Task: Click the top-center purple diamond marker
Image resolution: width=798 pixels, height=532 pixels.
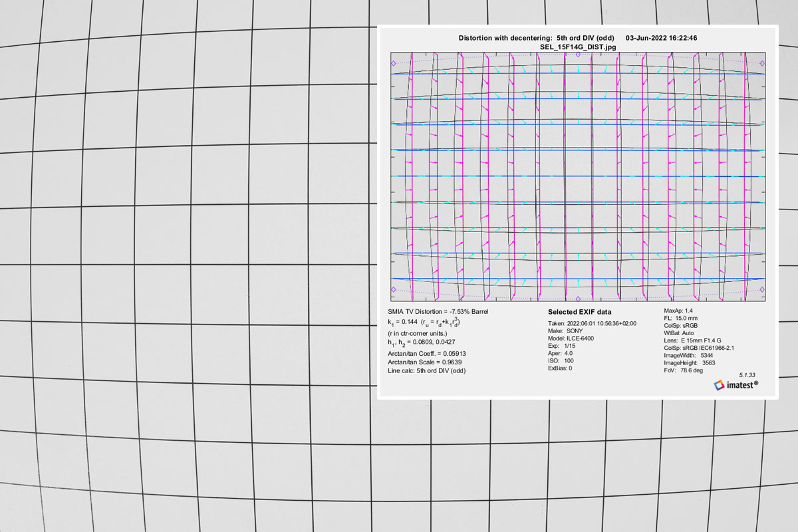Action: [577, 55]
